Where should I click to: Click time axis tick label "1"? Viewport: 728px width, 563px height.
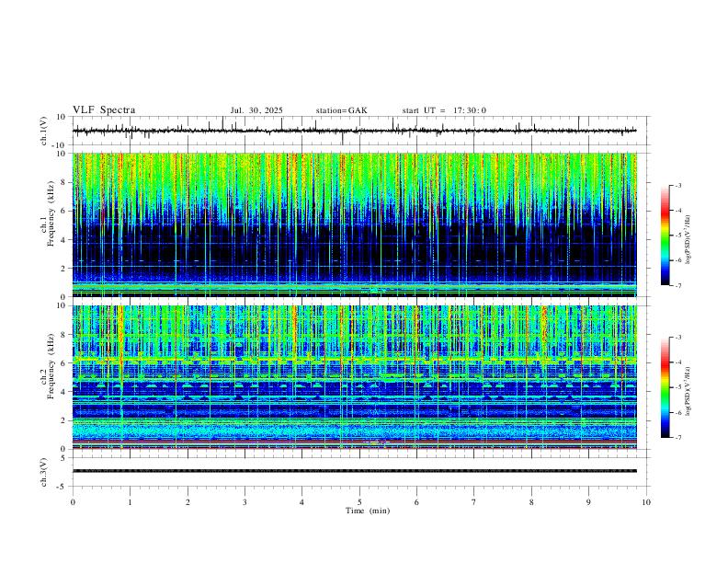click(x=131, y=502)
